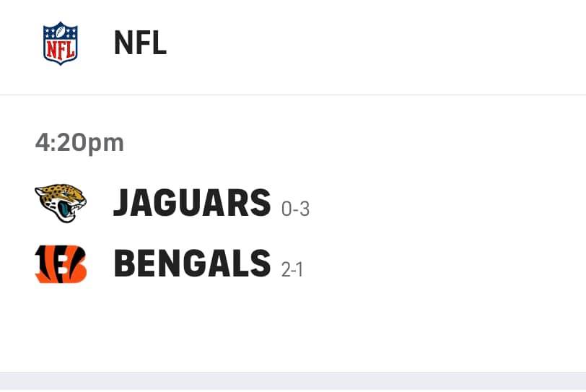Click the Jaguars leopard head logo
The image size is (586, 392).
tap(61, 203)
